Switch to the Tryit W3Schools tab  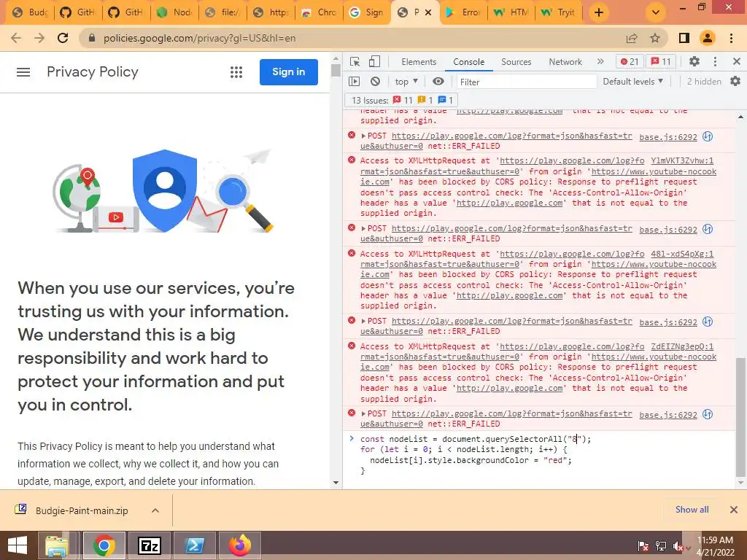(558, 12)
